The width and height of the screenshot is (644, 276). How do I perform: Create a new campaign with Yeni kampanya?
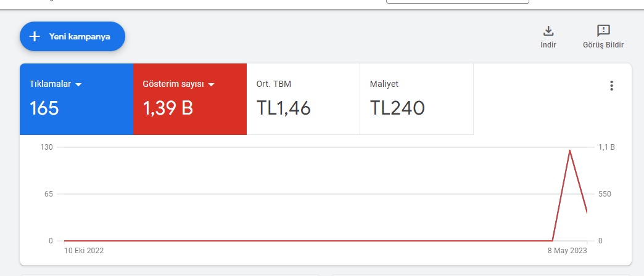tap(72, 36)
